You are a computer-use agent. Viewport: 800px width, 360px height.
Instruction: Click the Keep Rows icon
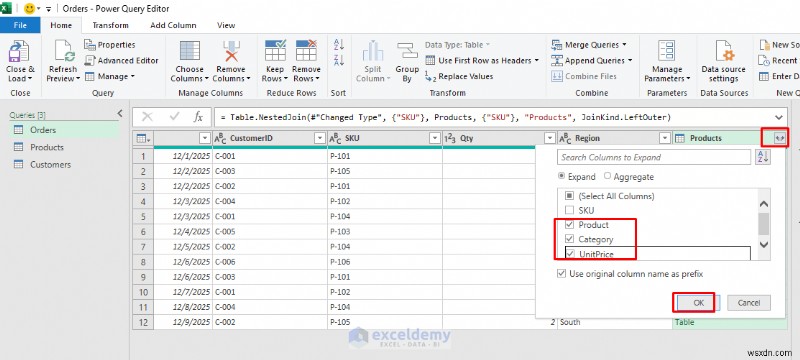pos(276,51)
